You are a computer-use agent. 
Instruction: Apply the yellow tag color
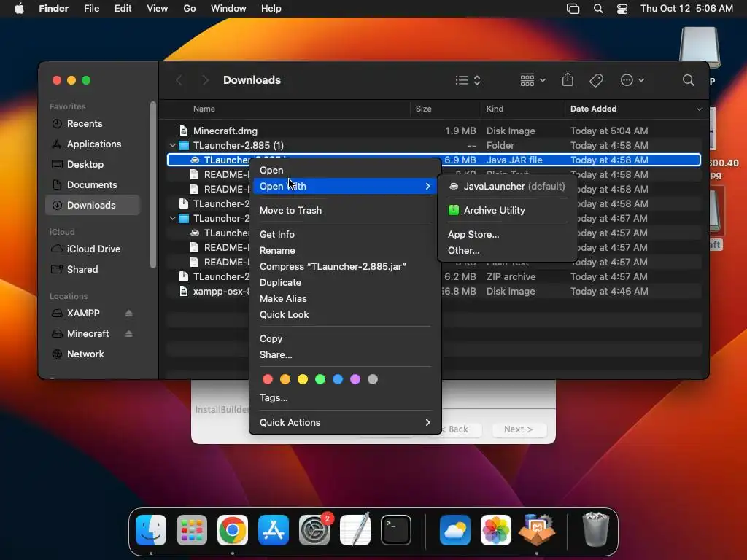click(303, 379)
